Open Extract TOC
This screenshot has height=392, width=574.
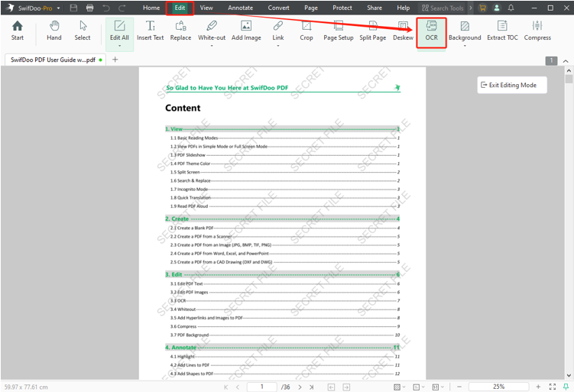pyautogui.click(x=502, y=31)
